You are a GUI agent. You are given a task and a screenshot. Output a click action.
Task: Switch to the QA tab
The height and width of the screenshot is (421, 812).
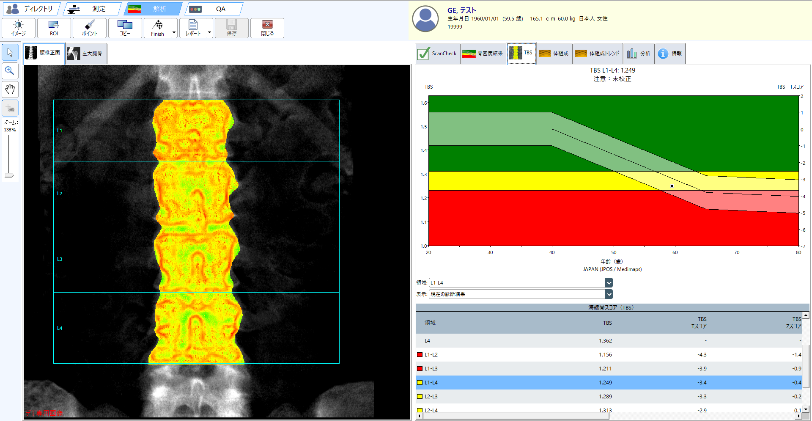(213, 8)
